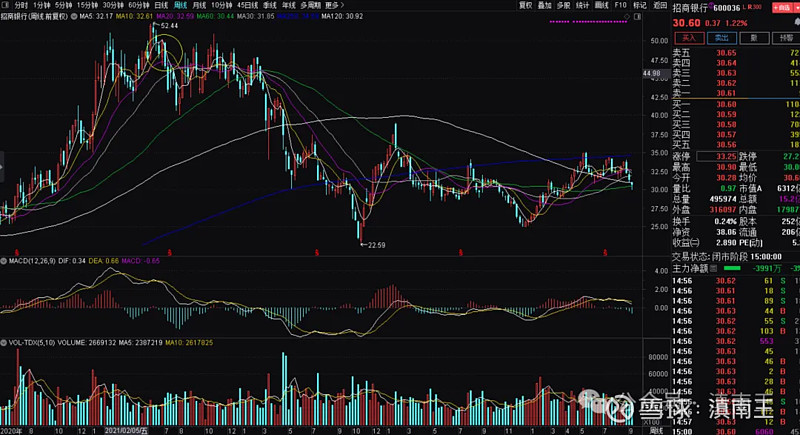Activate the 画线 drawing tool
The image size is (800, 435).
point(602,5)
